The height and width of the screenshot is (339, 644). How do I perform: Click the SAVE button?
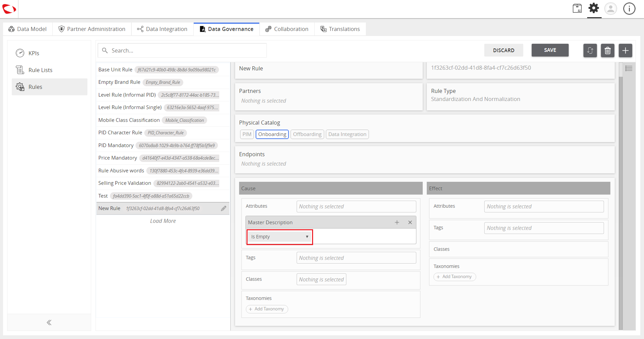click(550, 50)
